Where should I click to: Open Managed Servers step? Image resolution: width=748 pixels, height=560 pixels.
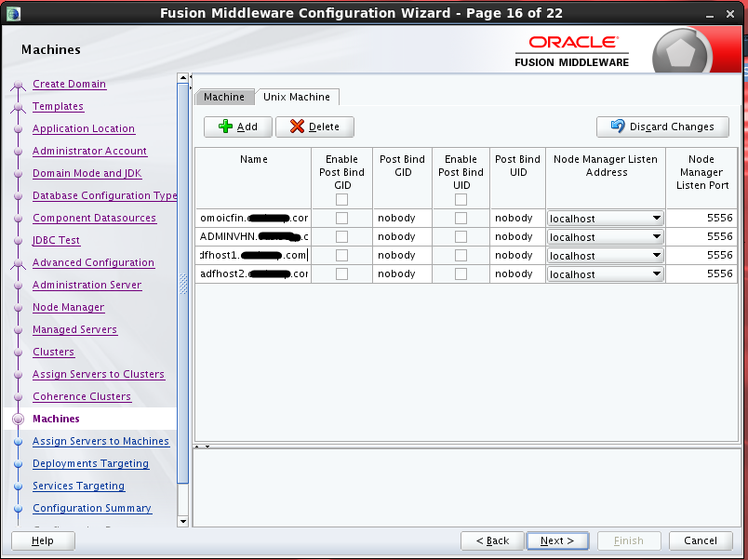point(75,329)
